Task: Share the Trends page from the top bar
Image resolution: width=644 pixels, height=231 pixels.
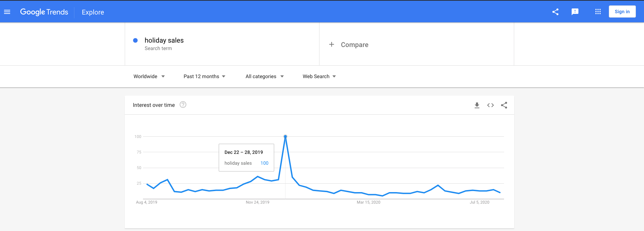Action: coord(555,11)
